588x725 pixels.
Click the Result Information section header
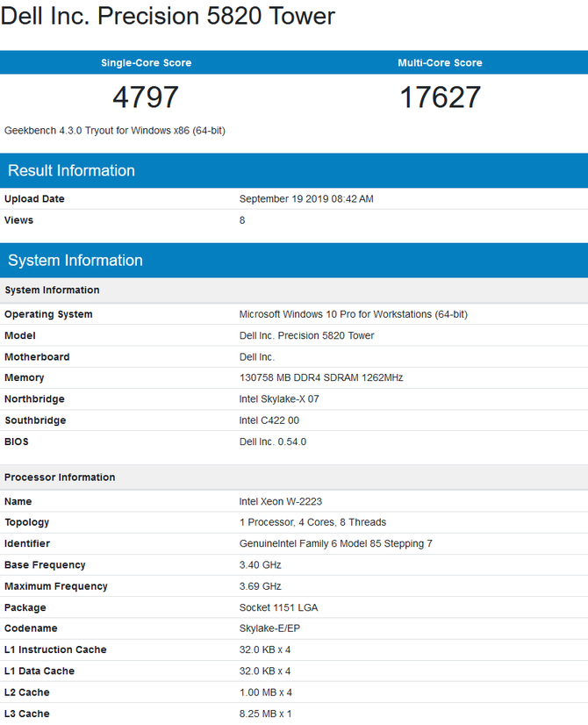coord(71,171)
